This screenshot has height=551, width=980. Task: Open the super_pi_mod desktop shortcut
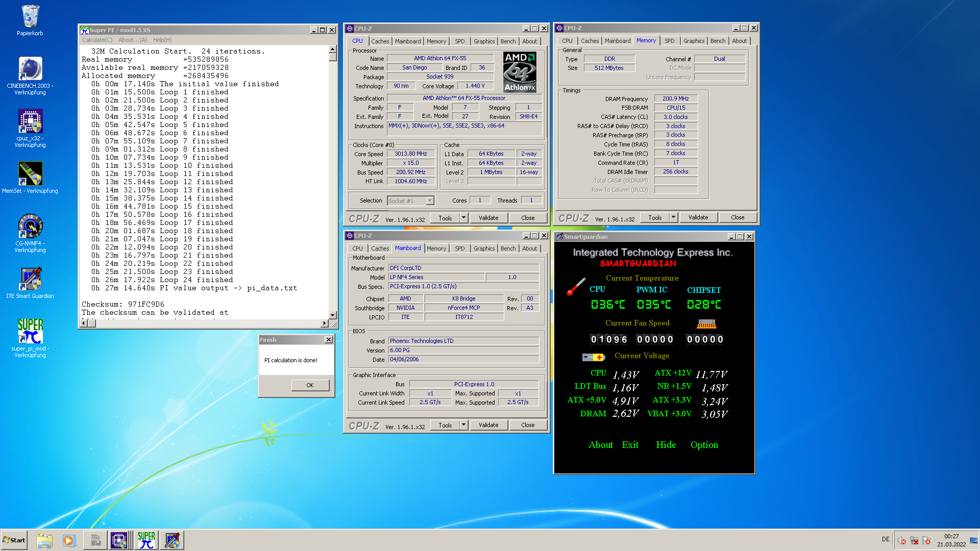click(30, 338)
